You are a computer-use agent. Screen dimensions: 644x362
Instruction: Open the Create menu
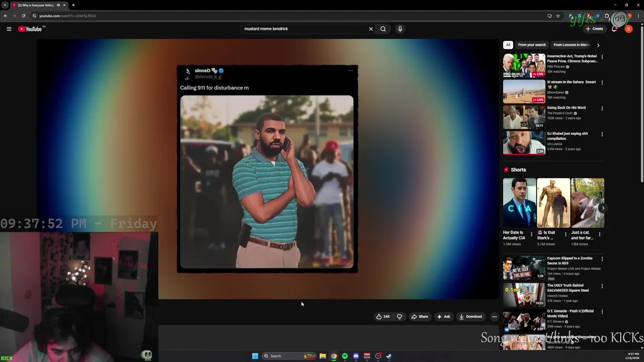click(x=594, y=29)
